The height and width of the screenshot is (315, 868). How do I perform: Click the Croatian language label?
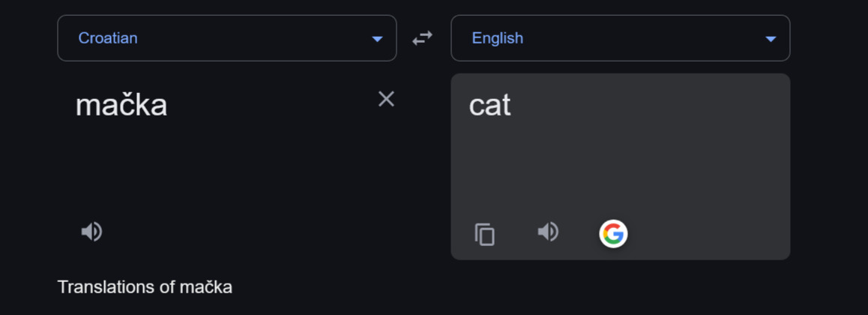[x=108, y=38]
